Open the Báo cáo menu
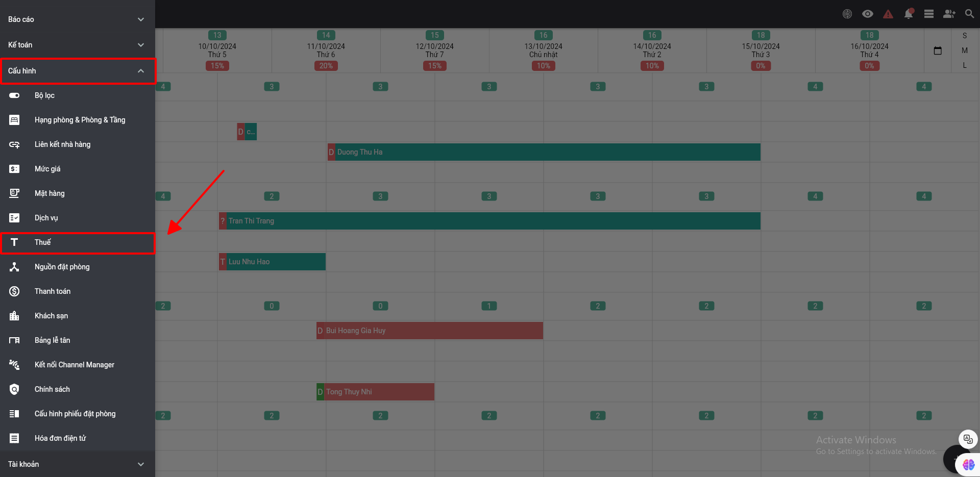The image size is (980, 477). coord(78,19)
